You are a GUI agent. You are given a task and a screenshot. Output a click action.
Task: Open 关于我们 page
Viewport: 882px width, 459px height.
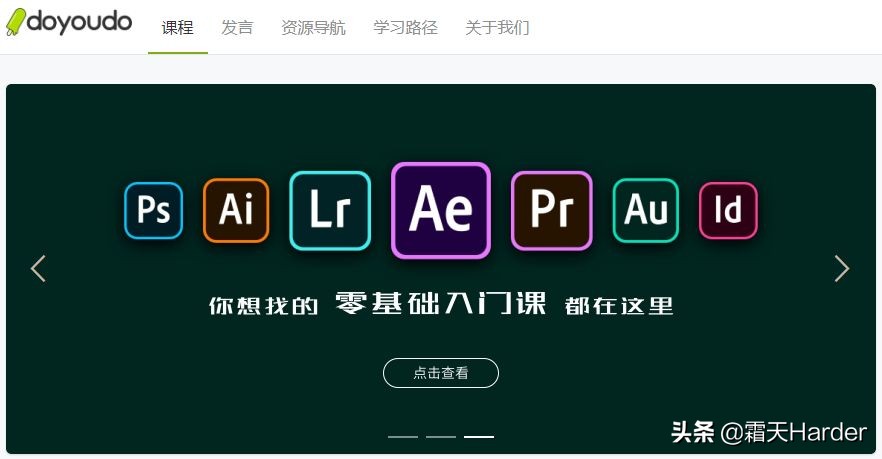pyautogui.click(x=497, y=27)
